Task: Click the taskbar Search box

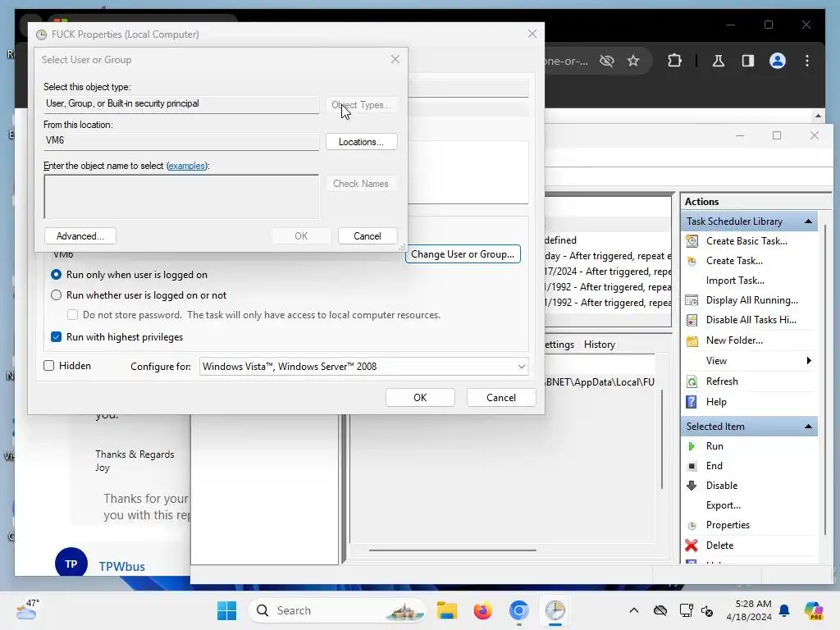Action: [337, 610]
